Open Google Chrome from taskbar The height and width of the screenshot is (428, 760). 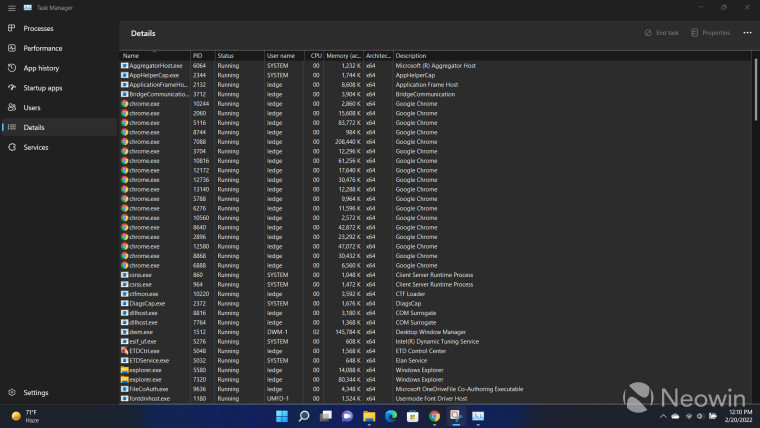point(434,416)
